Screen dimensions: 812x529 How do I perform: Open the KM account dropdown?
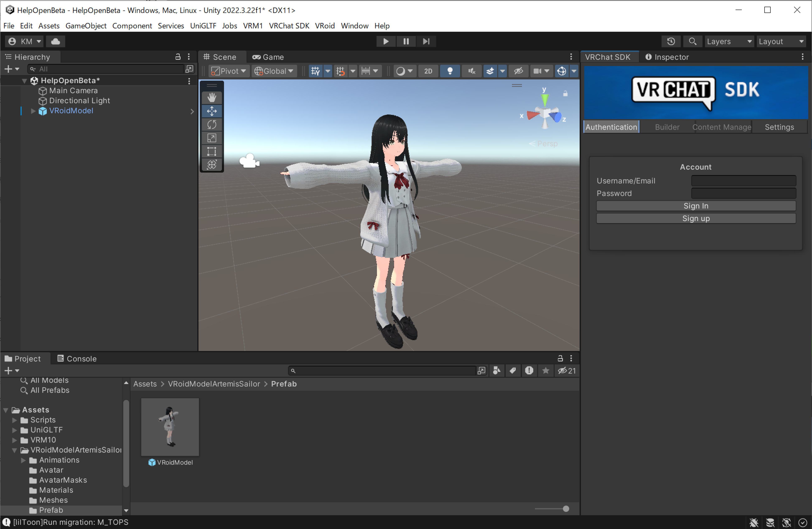(25, 41)
